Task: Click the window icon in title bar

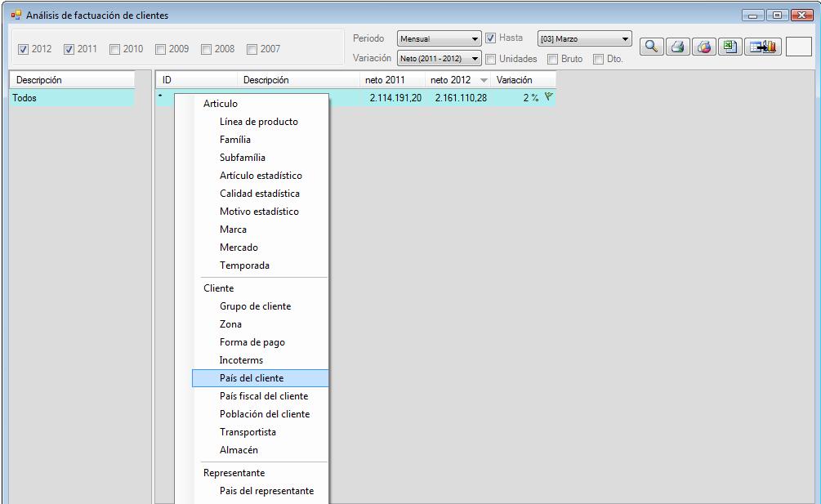Action: [16, 13]
